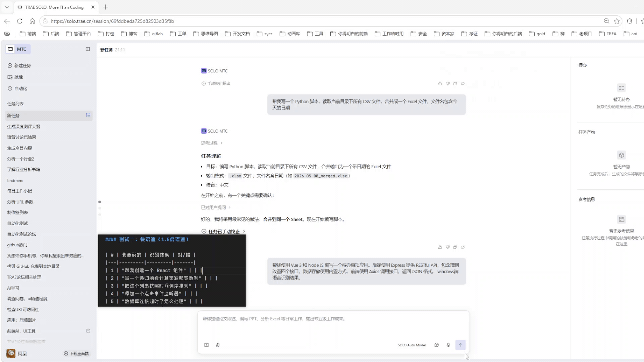
Task: Open task findmimi
Action: click(15, 180)
